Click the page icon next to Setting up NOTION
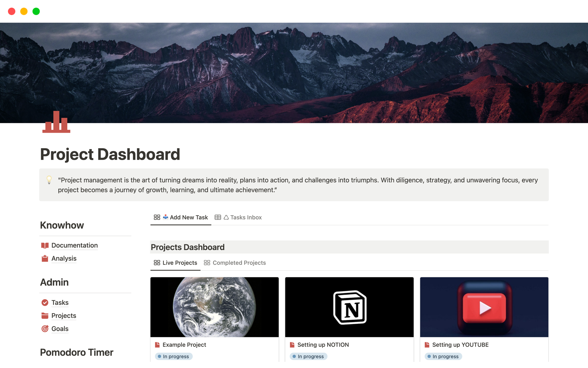Image resolution: width=588 pixels, height=368 pixels. pos(292,344)
